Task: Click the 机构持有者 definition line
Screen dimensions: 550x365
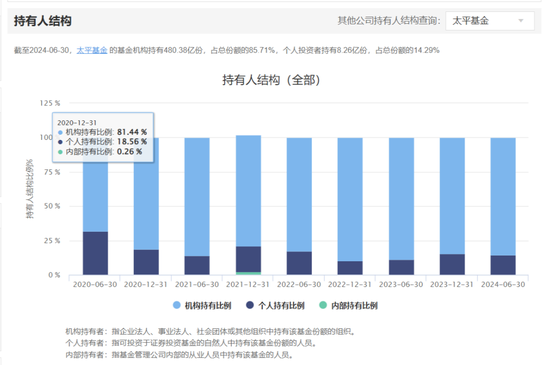Action: tap(210, 331)
